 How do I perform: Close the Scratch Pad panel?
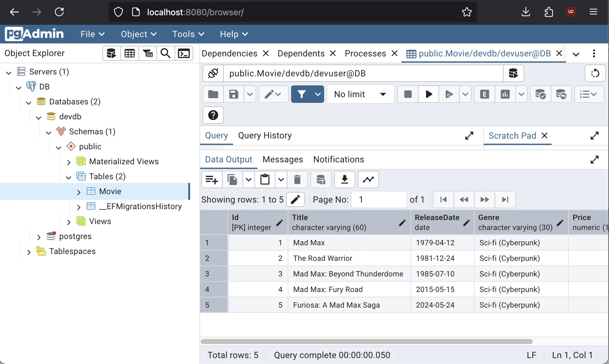(x=544, y=136)
